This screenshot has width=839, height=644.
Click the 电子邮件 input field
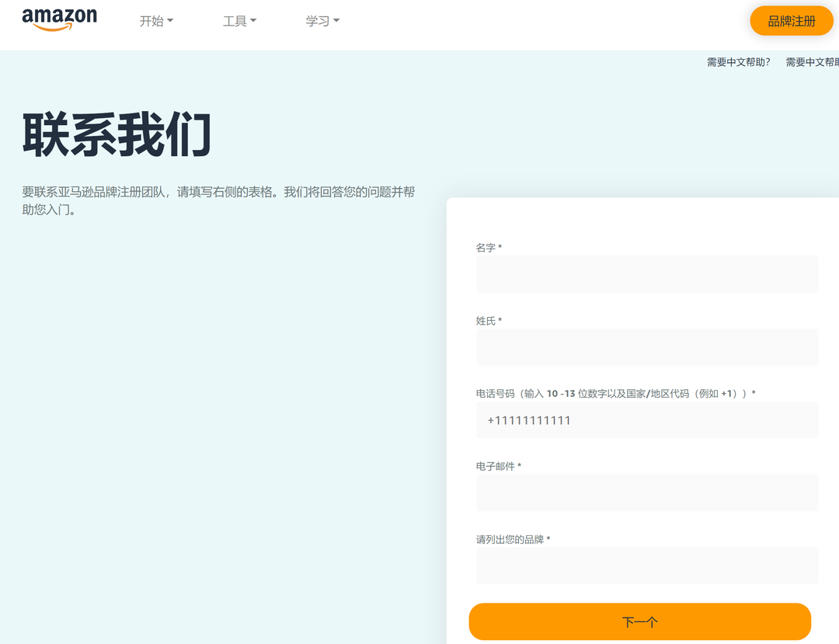pyautogui.click(x=646, y=493)
